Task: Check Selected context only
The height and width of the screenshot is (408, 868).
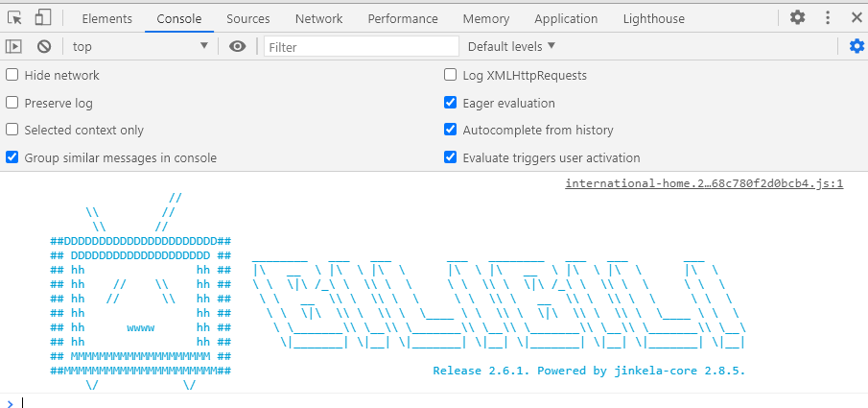Action: pos(12,130)
